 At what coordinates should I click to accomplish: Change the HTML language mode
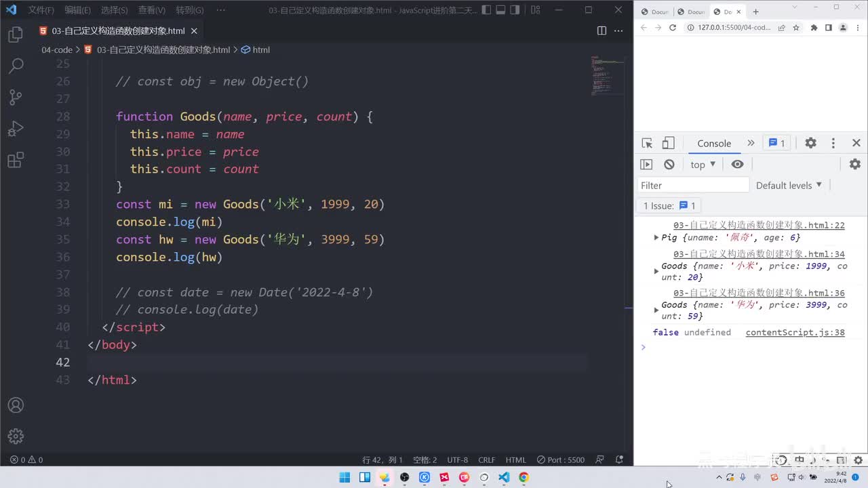pyautogui.click(x=515, y=460)
